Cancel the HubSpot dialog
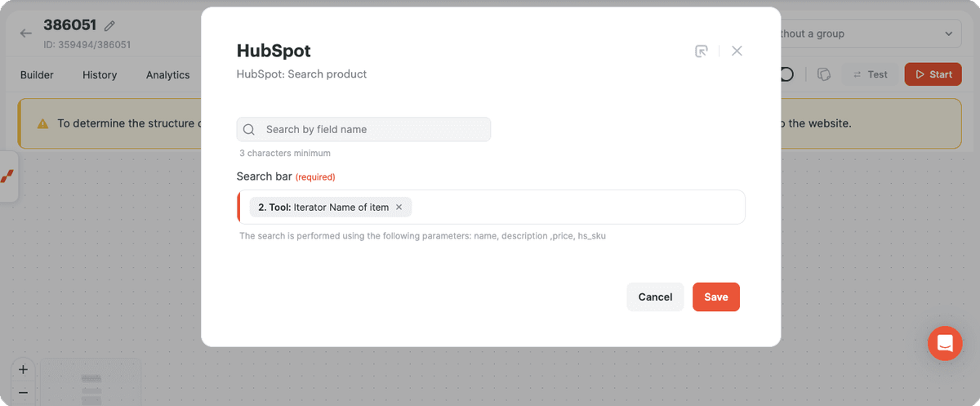Screen dimensions: 980x406 click(x=655, y=297)
